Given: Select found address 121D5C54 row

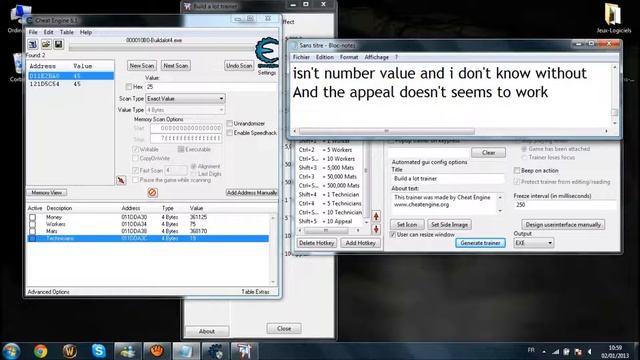Looking at the screenshot, I should 71,84.
